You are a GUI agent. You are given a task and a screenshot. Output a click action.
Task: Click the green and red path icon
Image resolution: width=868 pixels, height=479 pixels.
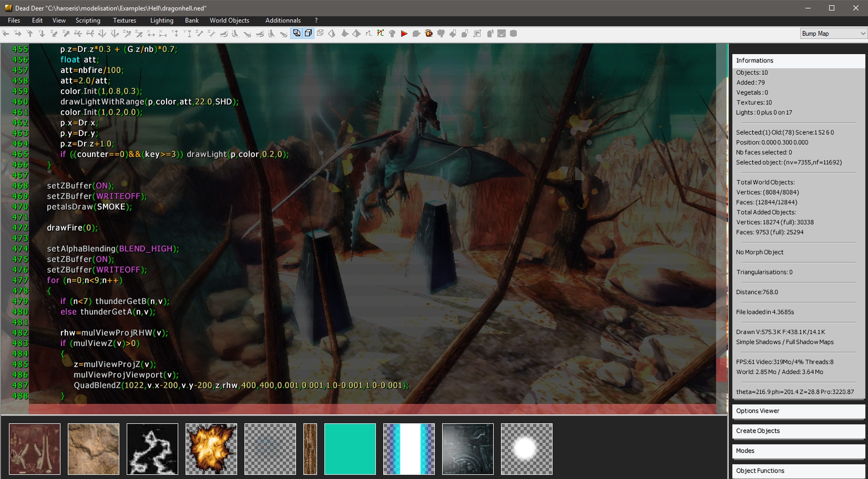(380, 34)
